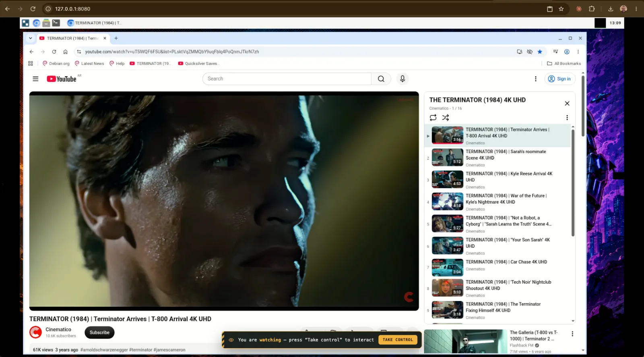Click the Sign in button on YouTube
The width and height of the screenshot is (644, 357).
pyautogui.click(x=559, y=79)
